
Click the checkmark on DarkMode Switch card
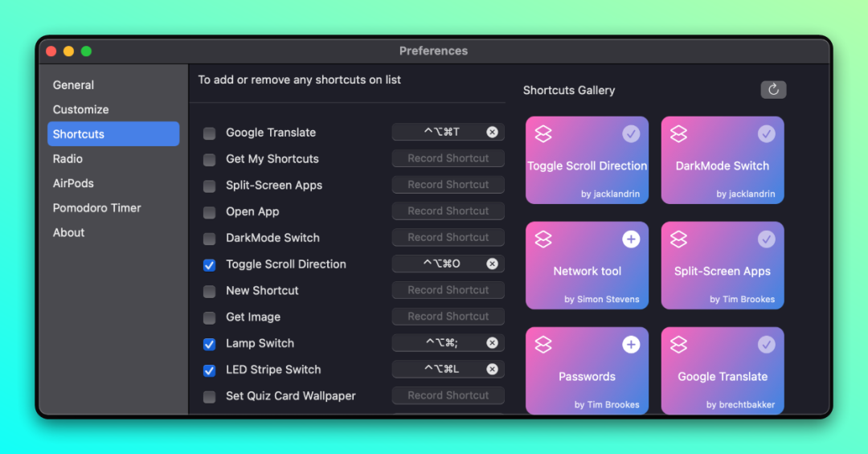coord(766,133)
